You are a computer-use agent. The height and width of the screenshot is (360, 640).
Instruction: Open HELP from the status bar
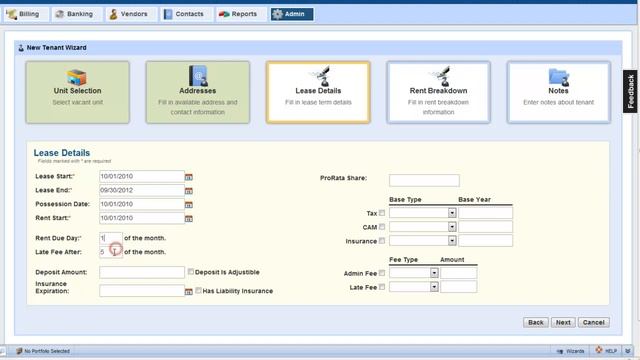click(x=606, y=351)
